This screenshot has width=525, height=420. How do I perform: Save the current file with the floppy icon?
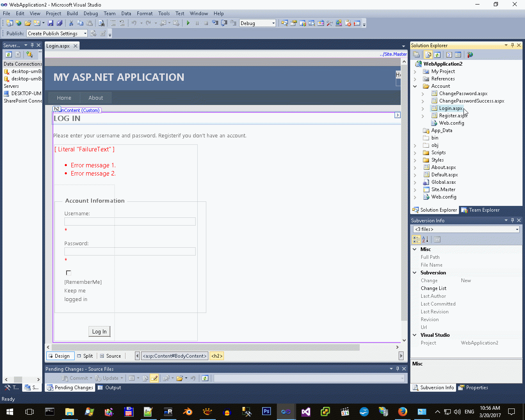tap(50, 23)
